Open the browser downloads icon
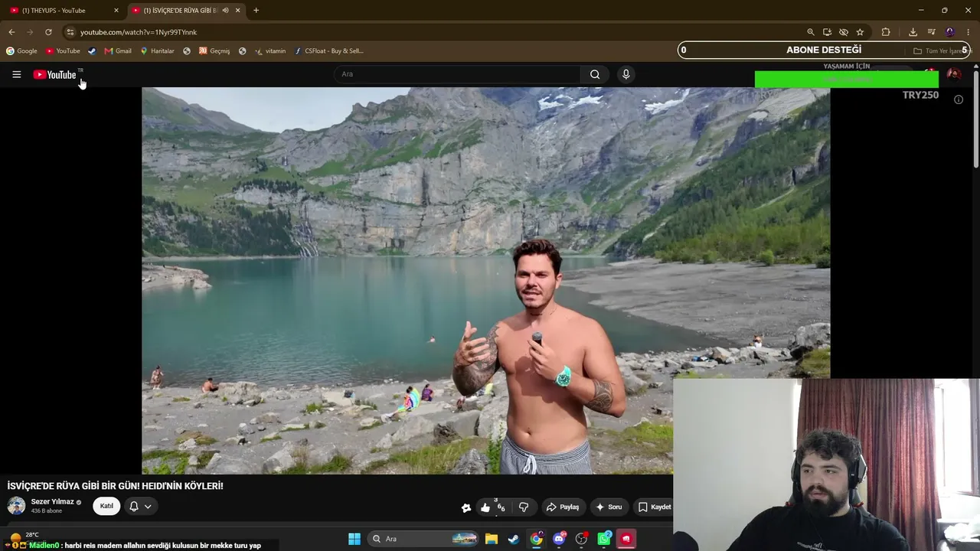 tap(913, 32)
